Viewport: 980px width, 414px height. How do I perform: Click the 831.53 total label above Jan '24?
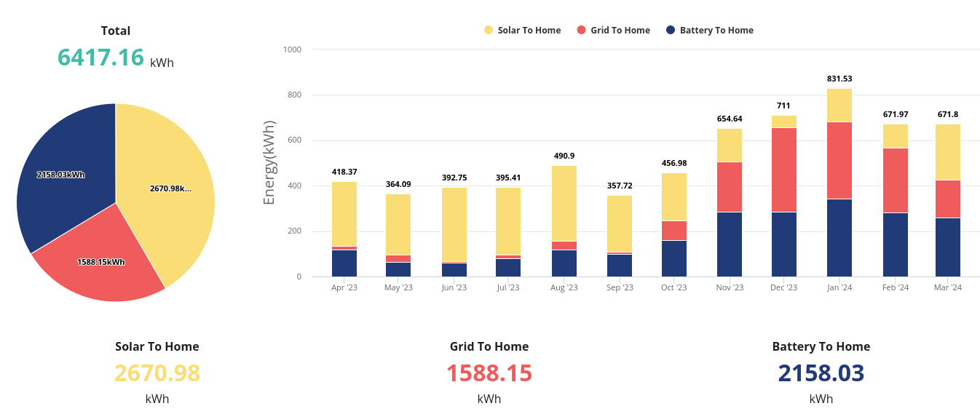(x=839, y=79)
